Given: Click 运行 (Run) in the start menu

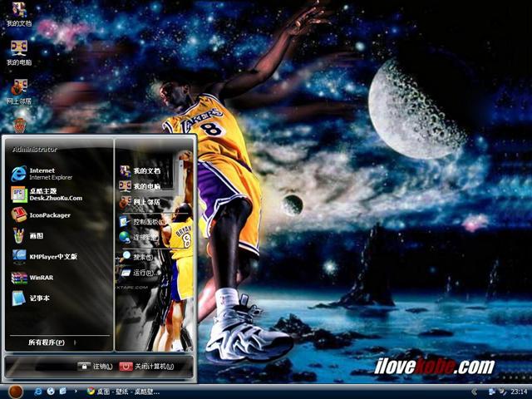Looking at the screenshot, I should point(143,272).
